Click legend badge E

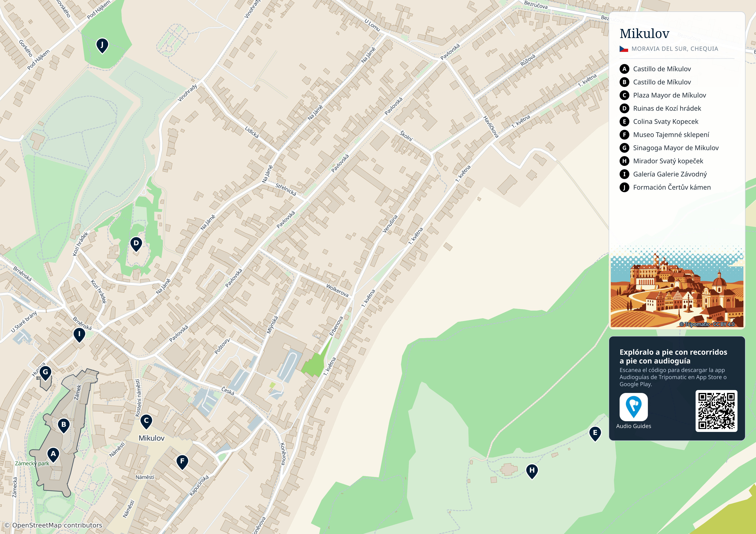tap(624, 122)
